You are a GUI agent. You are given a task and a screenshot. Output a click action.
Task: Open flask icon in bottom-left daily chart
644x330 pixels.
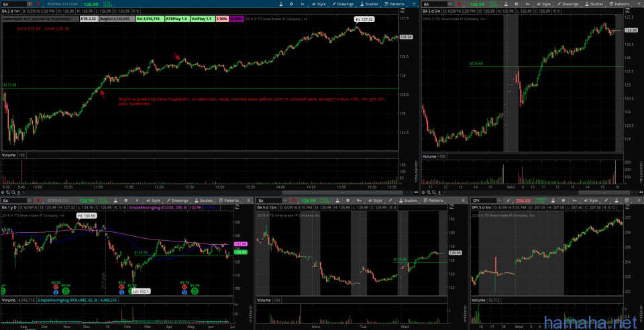coord(115,201)
